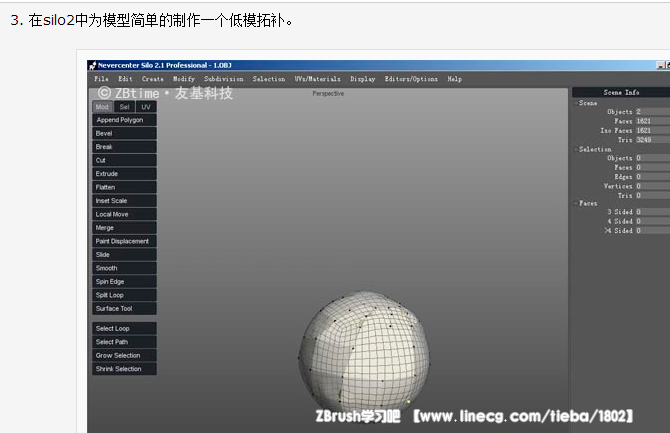Click the Append Polygon button

(x=124, y=120)
